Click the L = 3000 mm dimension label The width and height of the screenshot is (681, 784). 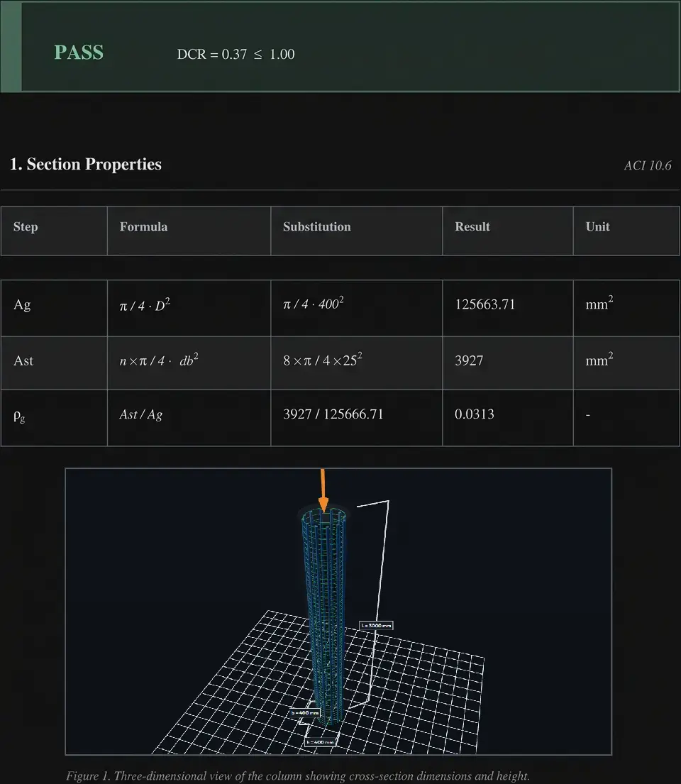point(376,626)
